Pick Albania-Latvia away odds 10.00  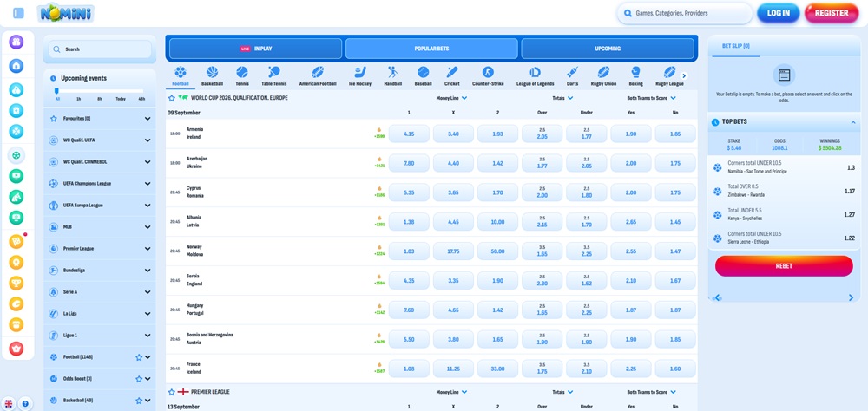tap(497, 222)
